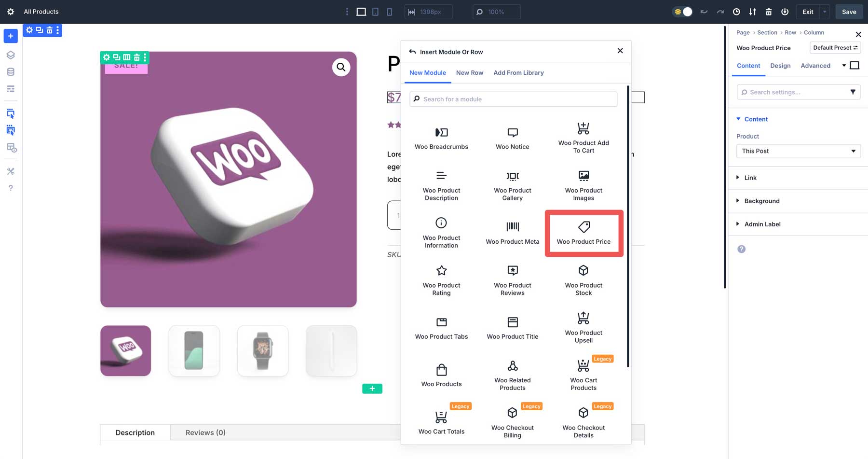This screenshot has width=868, height=459.
Task: Select the Woo Product Rating module
Action: (441, 280)
